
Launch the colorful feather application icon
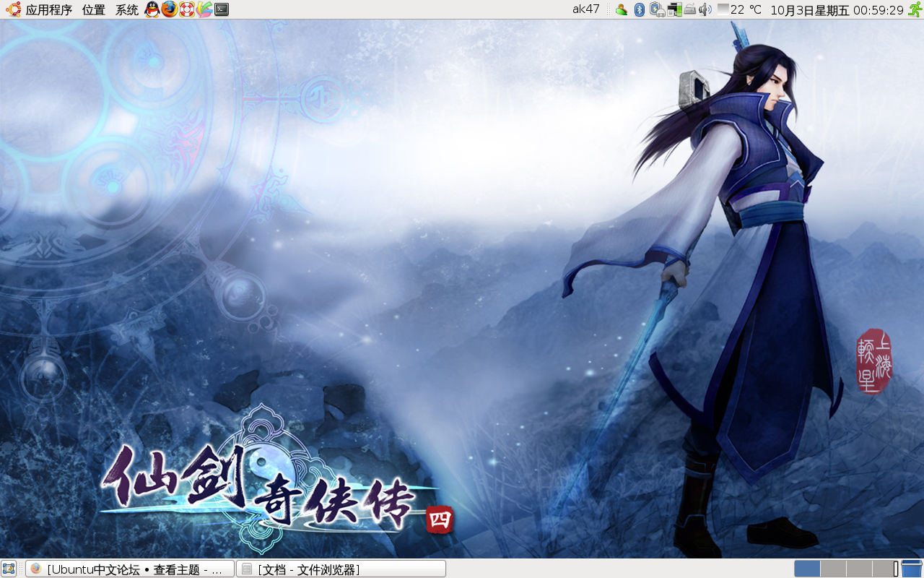coord(204,9)
